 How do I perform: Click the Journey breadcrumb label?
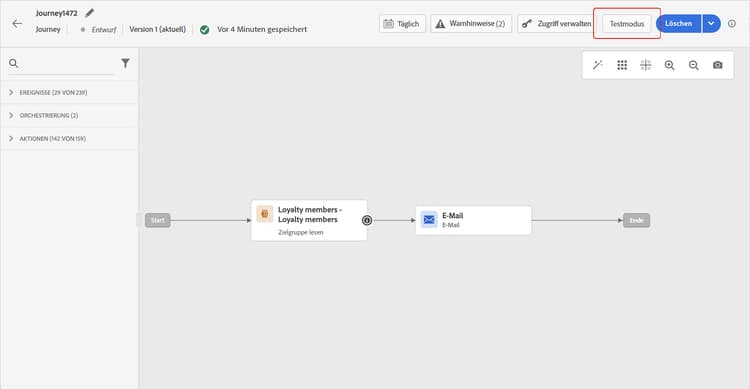[x=48, y=29]
